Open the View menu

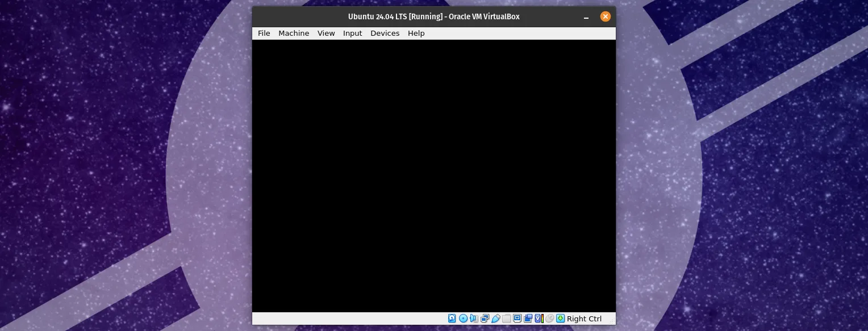(x=326, y=33)
